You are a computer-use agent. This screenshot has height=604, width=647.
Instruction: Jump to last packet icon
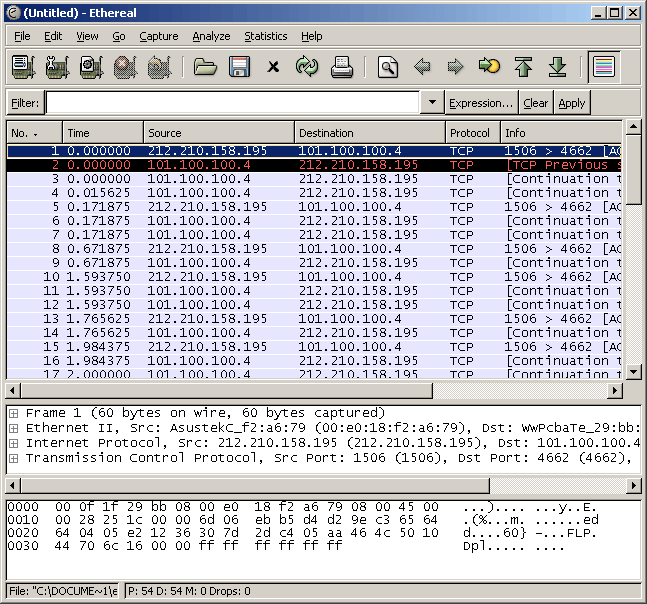point(557,67)
